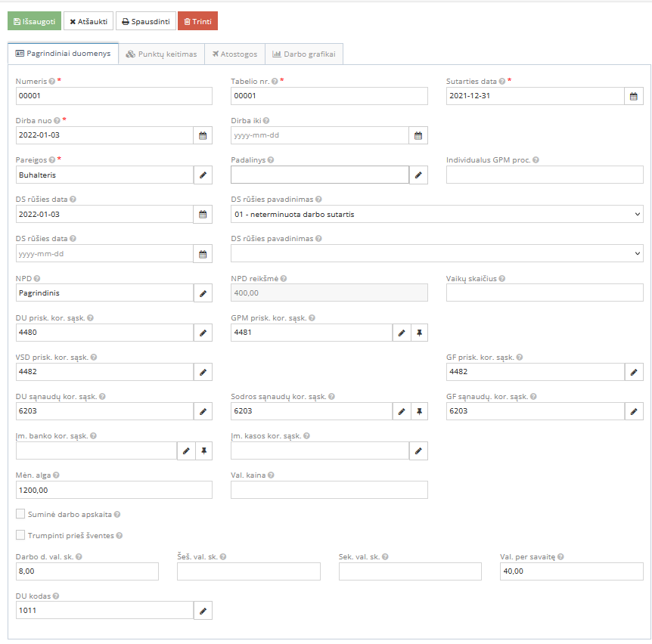Tick Trumpinti prieš šventes checkbox
Screen dimensions: 652x644
(x=21, y=535)
